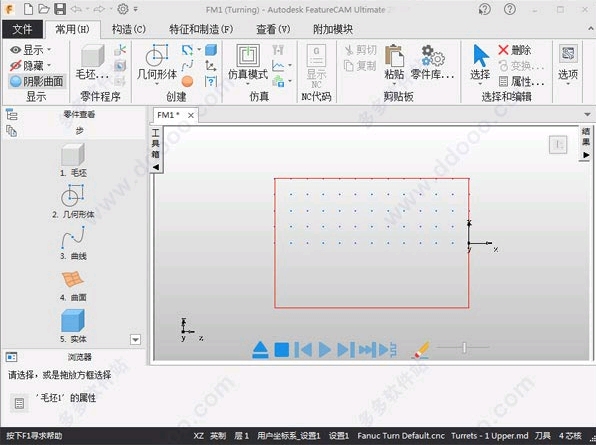Click the 仿真模式 simulation mode icon
596x446 pixels.
[x=248, y=63]
